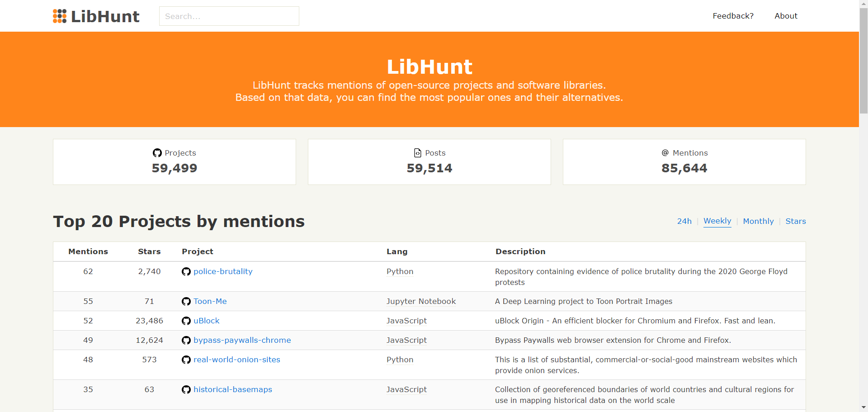Click Python language in real-world-onion-sites row
Image resolution: width=868 pixels, height=412 pixels.
pyautogui.click(x=400, y=360)
